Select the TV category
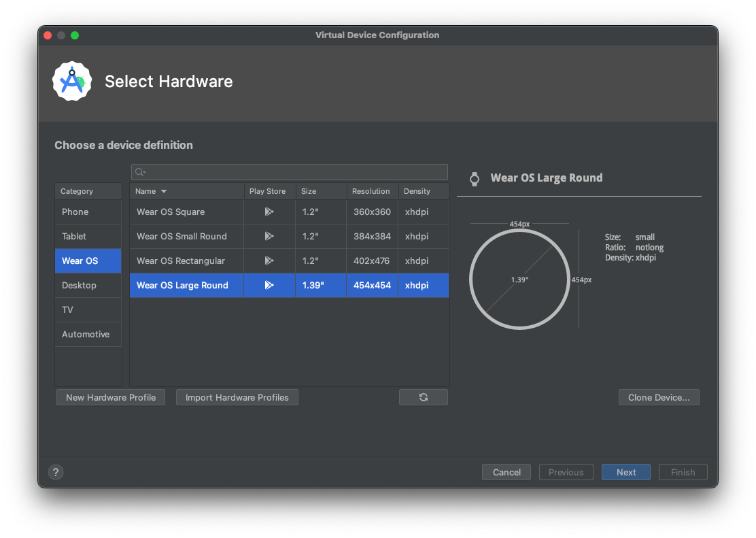 click(88, 309)
